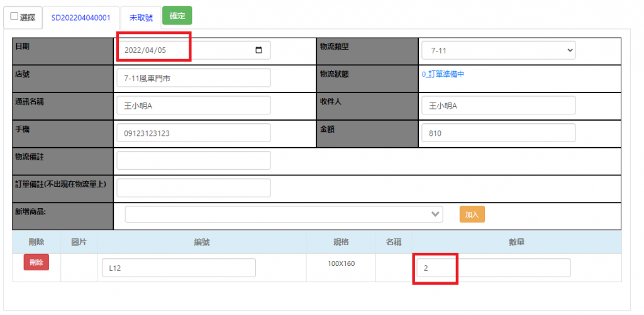Viewport: 644px width, 315px height.
Task: Click the 店號 field with 7-11風車門市
Action: (x=194, y=77)
